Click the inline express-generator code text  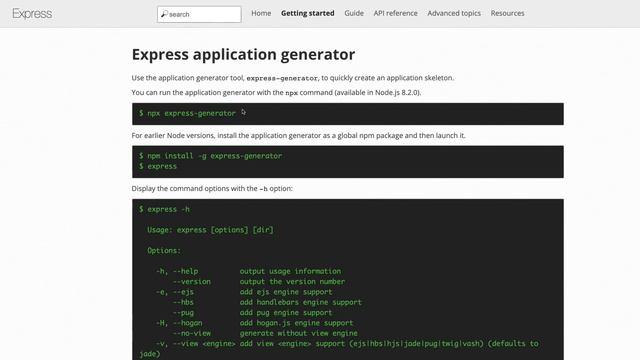tap(282, 78)
